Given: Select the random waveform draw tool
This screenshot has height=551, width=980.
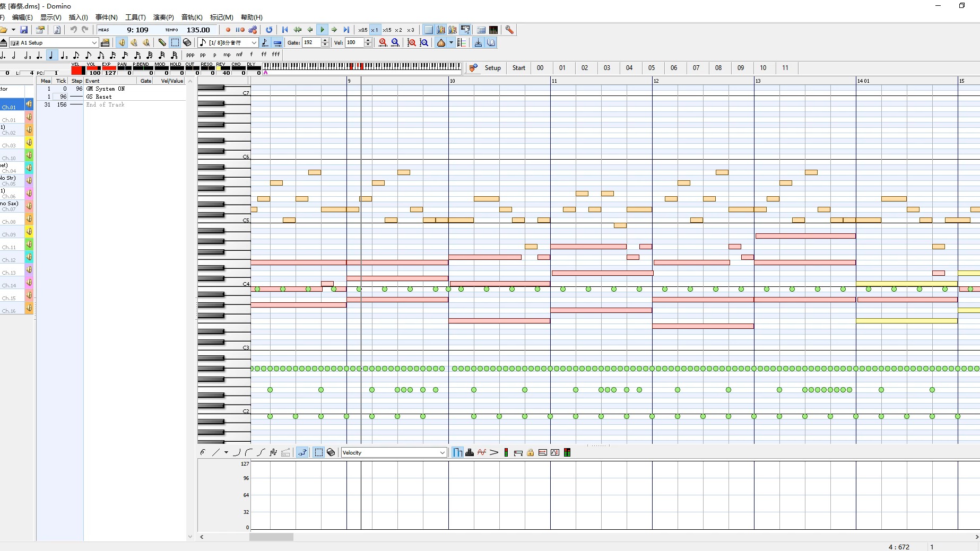Looking at the screenshot, I should [273, 452].
